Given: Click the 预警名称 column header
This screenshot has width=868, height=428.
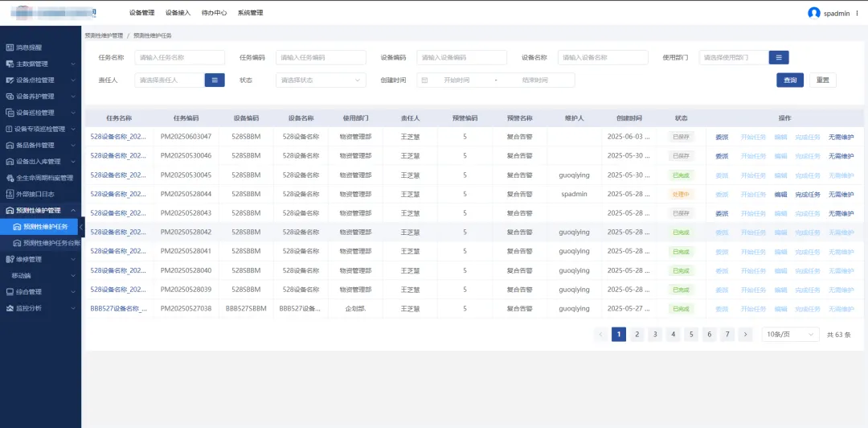Looking at the screenshot, I should pos(520,118).
